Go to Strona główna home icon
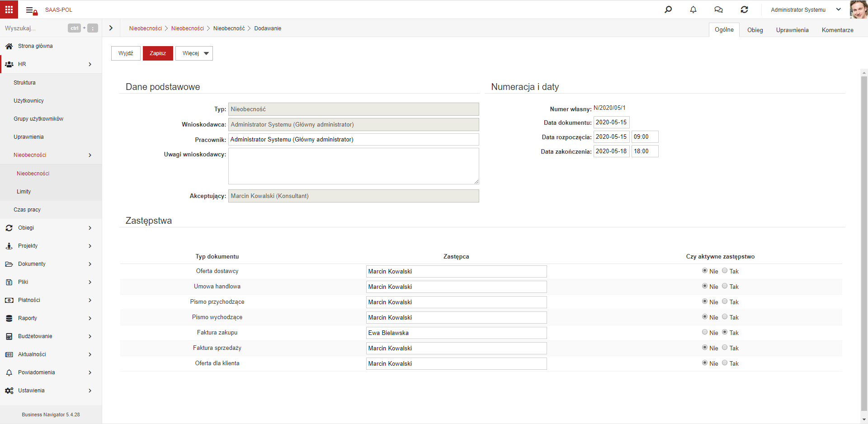Viewport: 868px width, 424px height. click(x=9, y=46)
